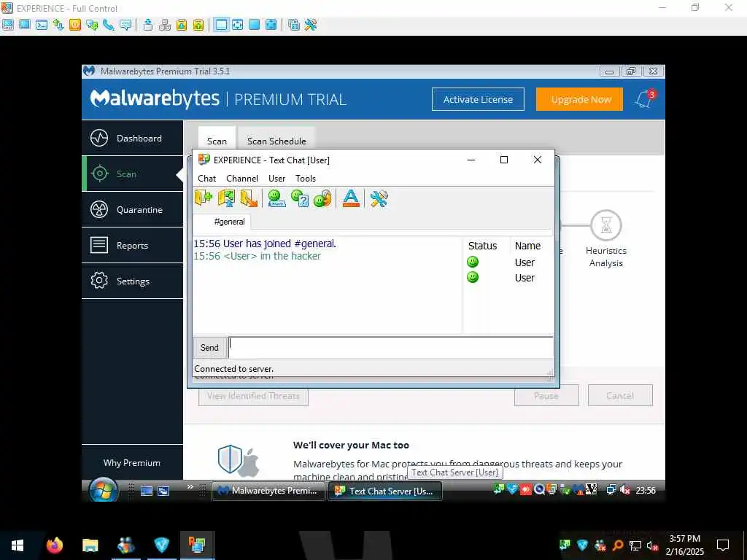The image size is (747, 560).
Task: Click the remote Windows Vista Start orb
Action: tap(104, 490)
